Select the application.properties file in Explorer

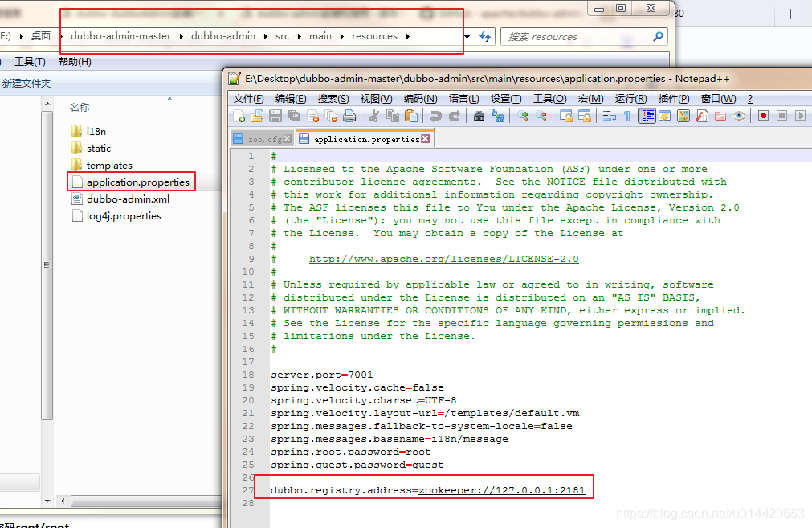(x=138, y=182)
